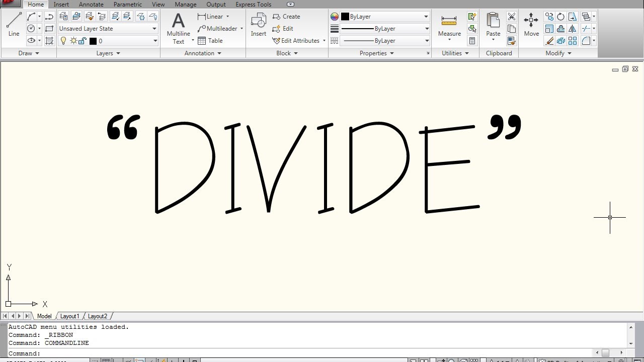
Task: Expand the Utilities panel
Action: 455,53
